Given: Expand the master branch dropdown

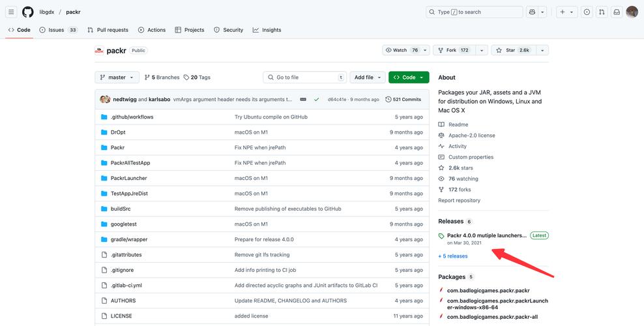Looking at the screenshot, I should (x=117, y=77).
